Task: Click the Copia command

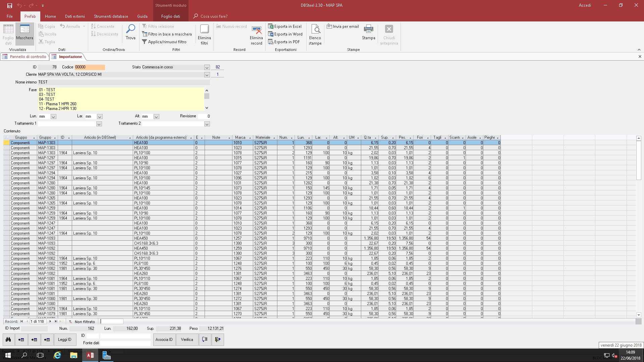Action: point(47,26)
